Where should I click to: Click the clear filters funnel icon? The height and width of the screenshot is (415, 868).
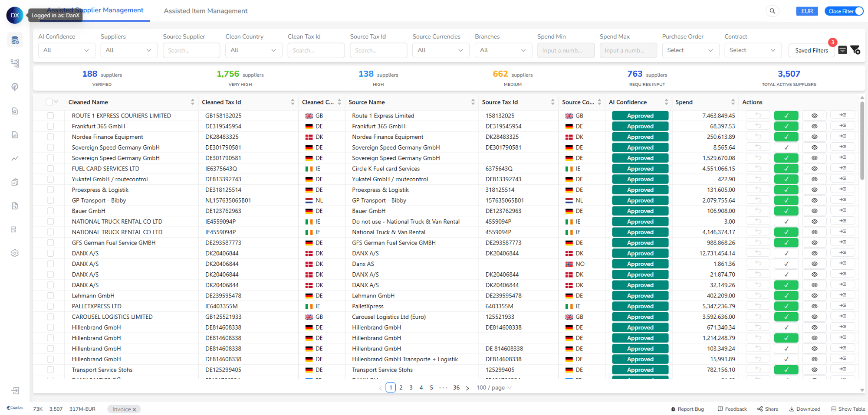coord(855,50)
